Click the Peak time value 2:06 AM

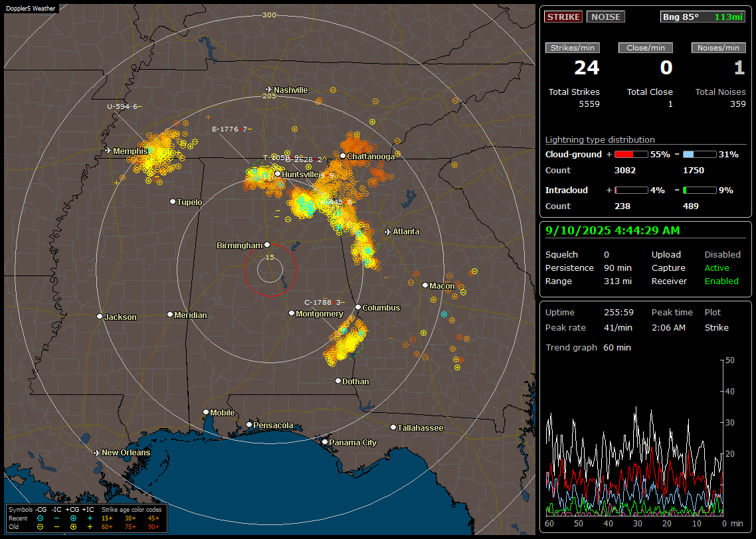(668, 328)
